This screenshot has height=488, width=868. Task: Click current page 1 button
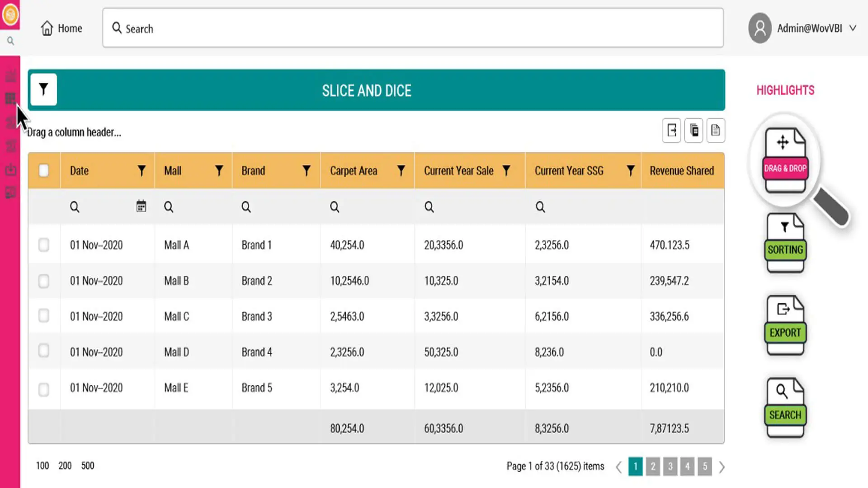(x=636, y=466)
